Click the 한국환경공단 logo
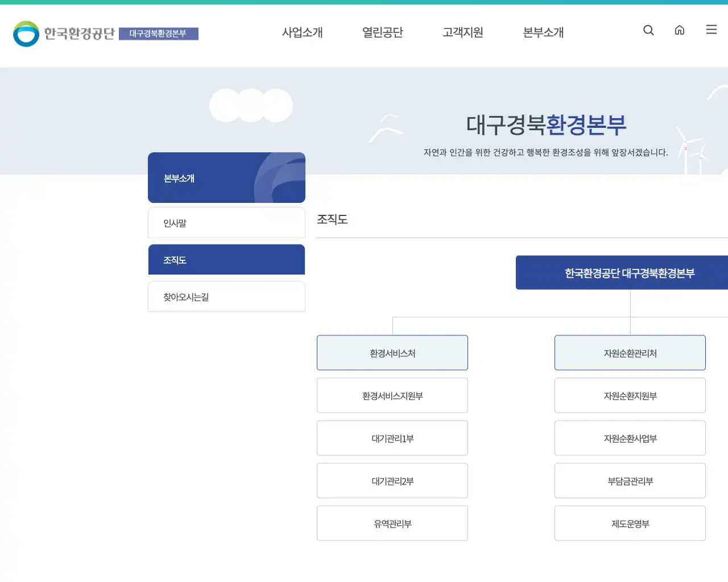Screen dimensions: 728x582 [63, 34]
